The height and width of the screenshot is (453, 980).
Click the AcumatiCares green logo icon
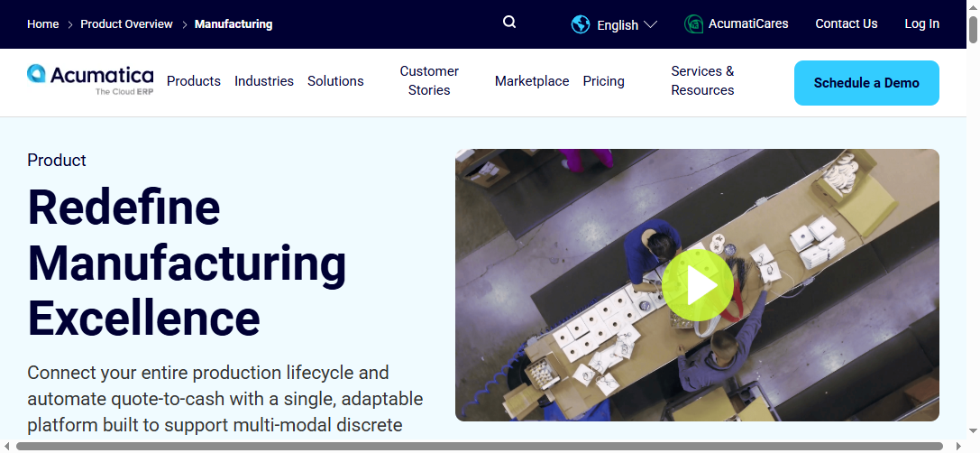pos(693,24)
